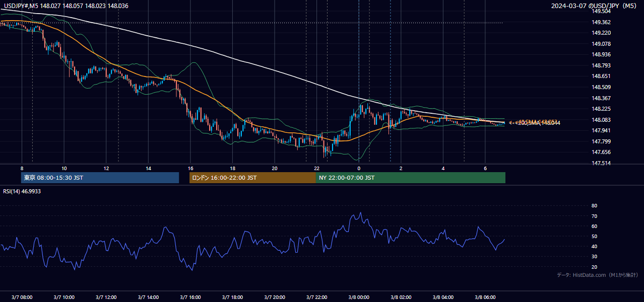The height and width of the screenshot is (302, 644).
Task: Click the 3/8 00:00 time axis label
Action: pyautogui.click(x=359, y=297)
